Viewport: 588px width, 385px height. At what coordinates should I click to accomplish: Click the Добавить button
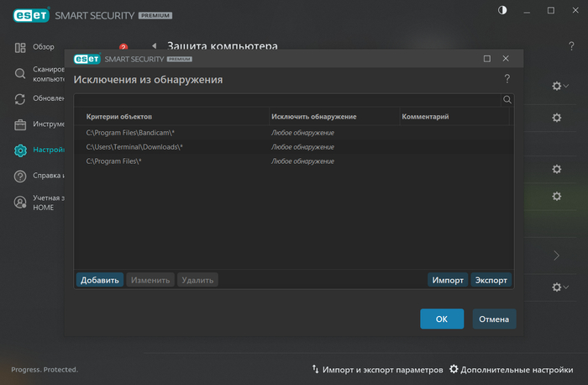pyautogui.click(x=100, y=280)
